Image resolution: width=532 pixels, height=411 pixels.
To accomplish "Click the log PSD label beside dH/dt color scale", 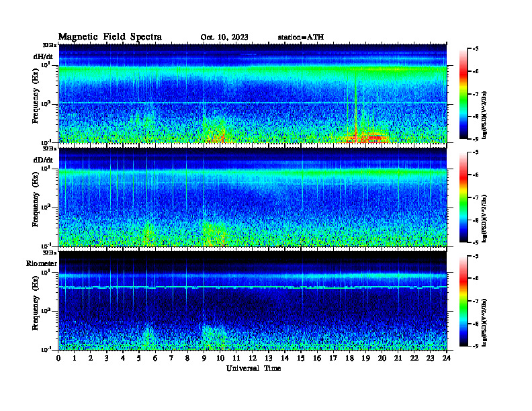I will point(484,115).
